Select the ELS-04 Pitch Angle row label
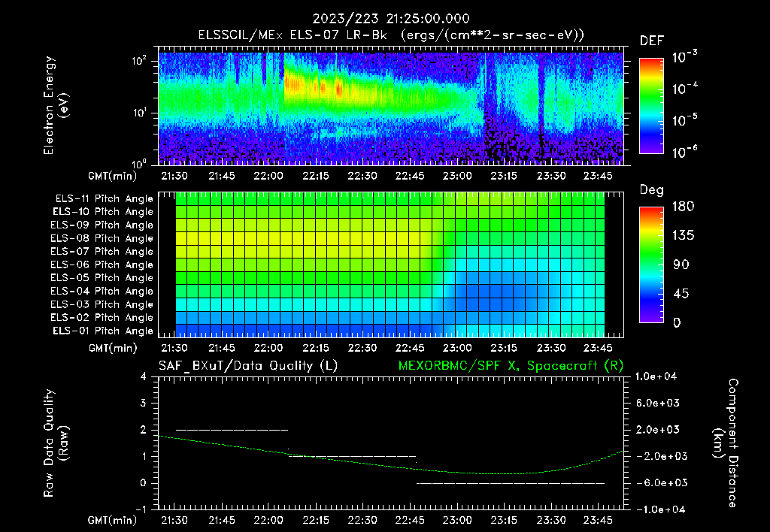770x532 pixels. [x=102, y=291]
